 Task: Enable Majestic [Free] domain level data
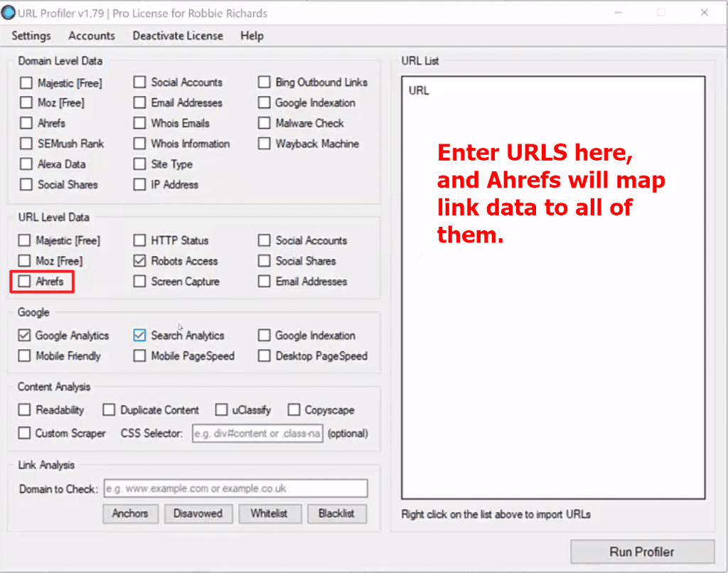pyautogui.click(x=24, y=82)
